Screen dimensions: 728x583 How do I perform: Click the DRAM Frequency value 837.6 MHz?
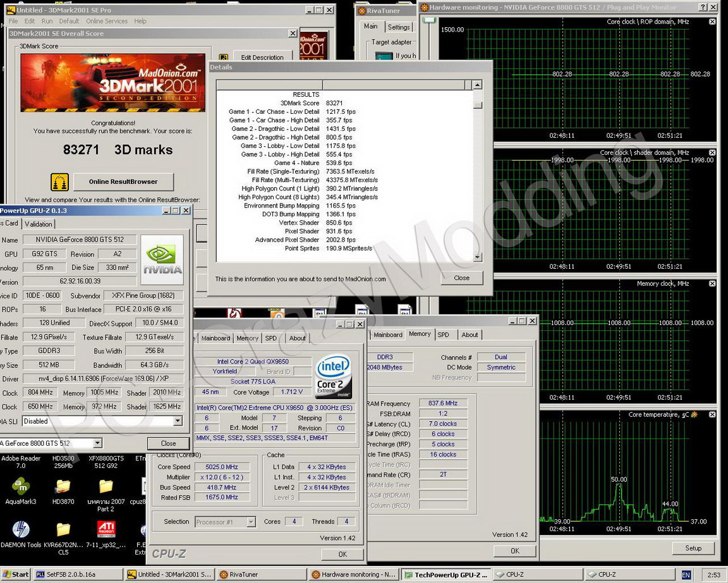point(443,403)
